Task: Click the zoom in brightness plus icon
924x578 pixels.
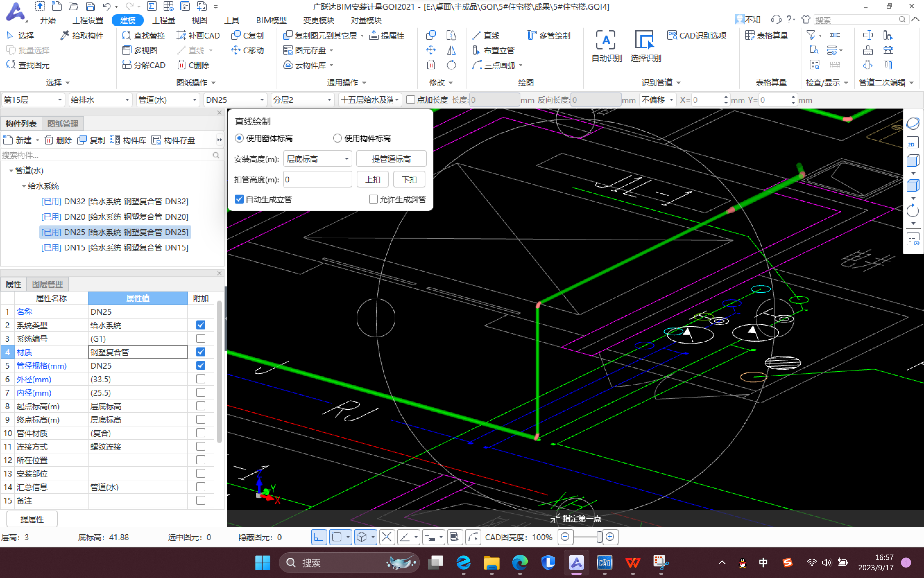Action: [610, 537]
